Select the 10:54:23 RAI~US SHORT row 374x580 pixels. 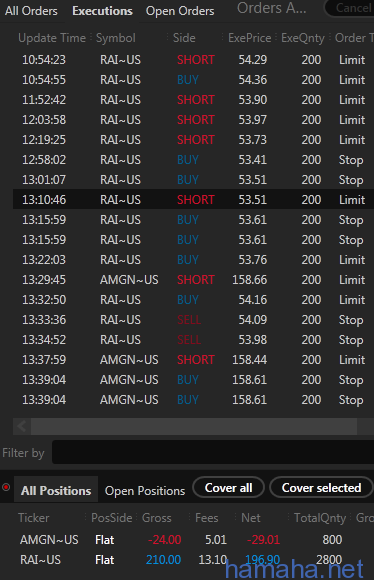coord(193,60)
